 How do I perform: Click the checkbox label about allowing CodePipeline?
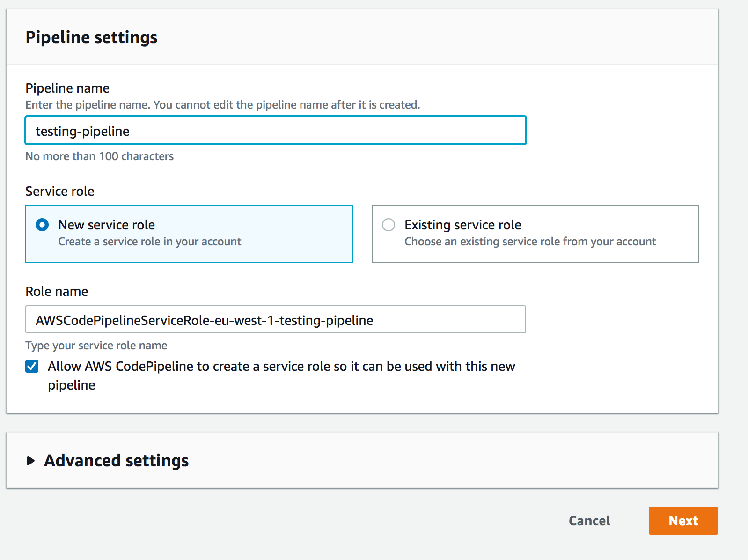tap(281, 367)
